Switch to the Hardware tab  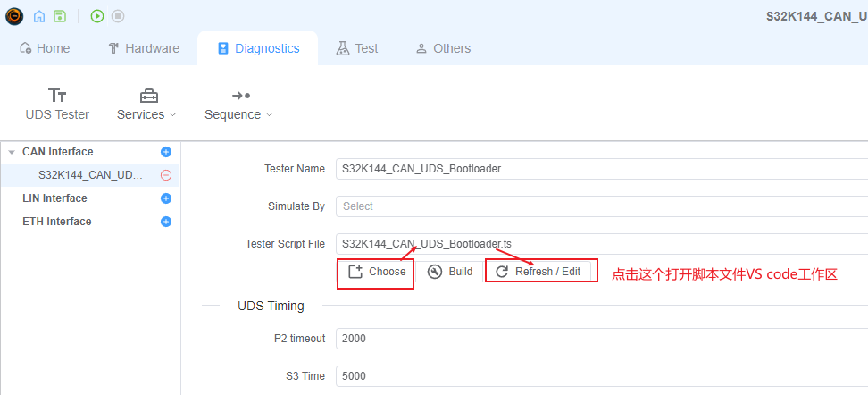pos(143,48)
